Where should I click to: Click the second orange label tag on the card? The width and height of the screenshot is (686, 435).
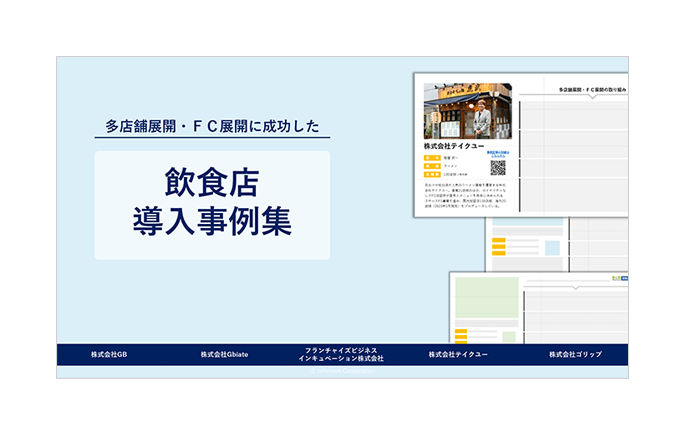pyautogui.click(x=432, y=166)
